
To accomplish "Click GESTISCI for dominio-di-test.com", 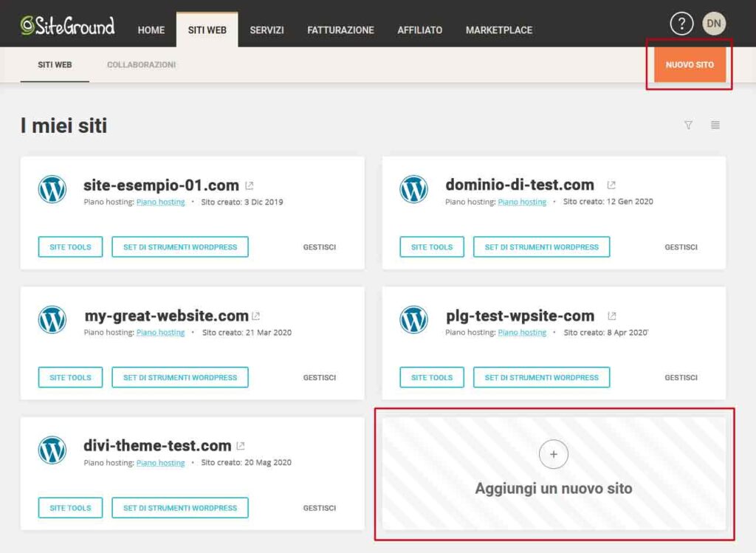I will click(681, 247).
